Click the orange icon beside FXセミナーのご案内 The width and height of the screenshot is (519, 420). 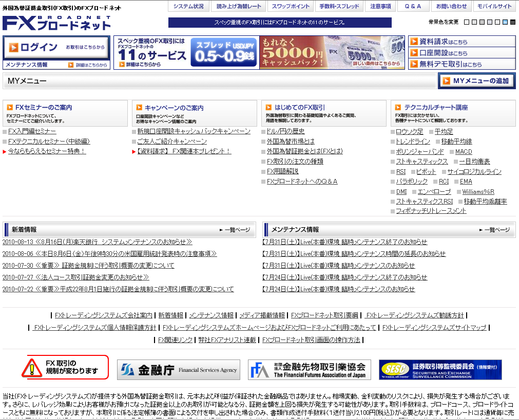click(10, 107)
